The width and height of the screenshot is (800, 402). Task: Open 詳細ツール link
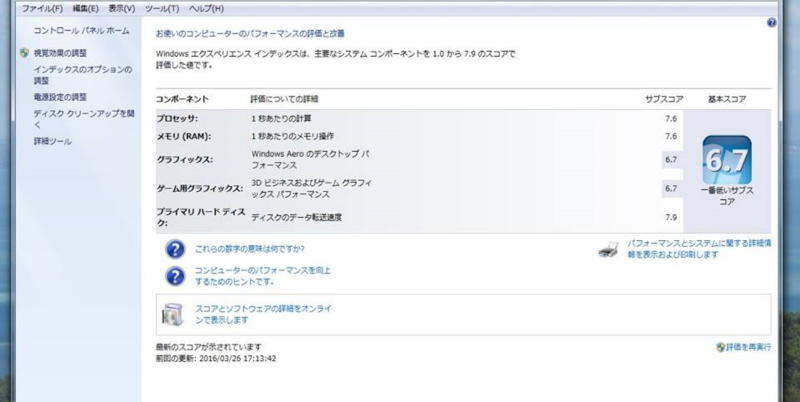(x=53, y=141)
